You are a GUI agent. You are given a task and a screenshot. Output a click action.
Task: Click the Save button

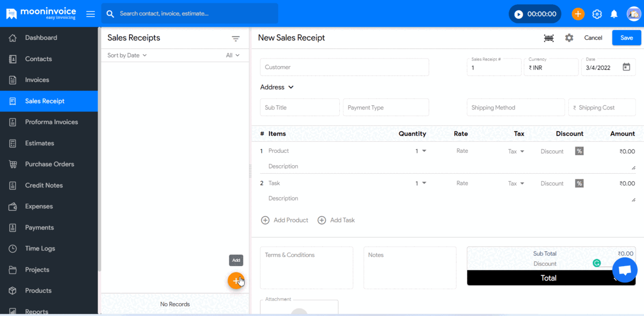[626, 38]
